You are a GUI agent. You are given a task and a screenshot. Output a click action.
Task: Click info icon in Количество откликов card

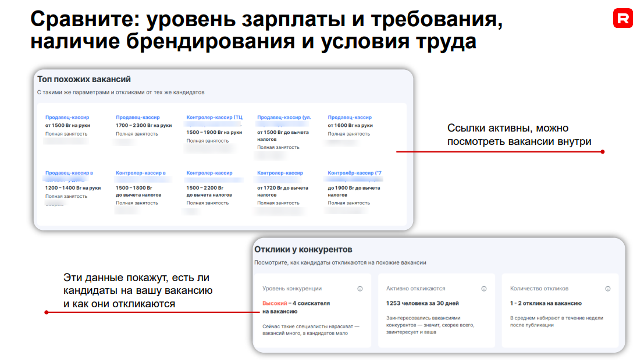pyautogui.click(x=608, y=289)
